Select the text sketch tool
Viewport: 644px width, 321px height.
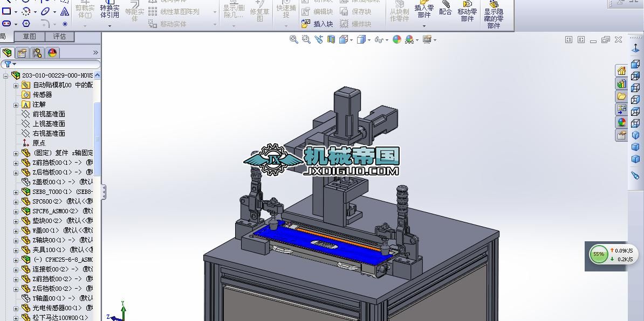[65, 11]
